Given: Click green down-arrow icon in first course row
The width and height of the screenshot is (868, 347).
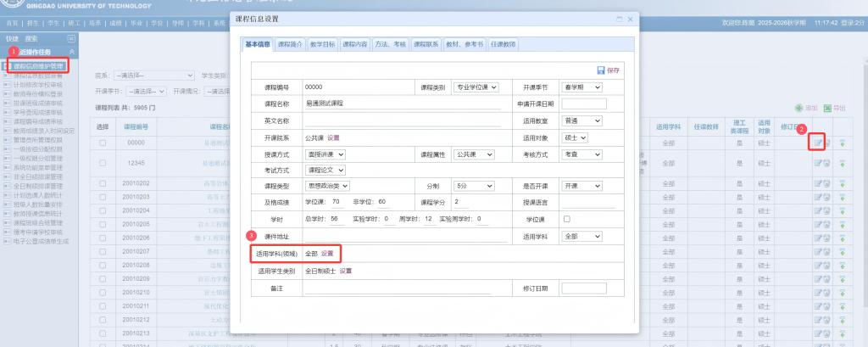Looking at the screenshot, I should (843, 143).
